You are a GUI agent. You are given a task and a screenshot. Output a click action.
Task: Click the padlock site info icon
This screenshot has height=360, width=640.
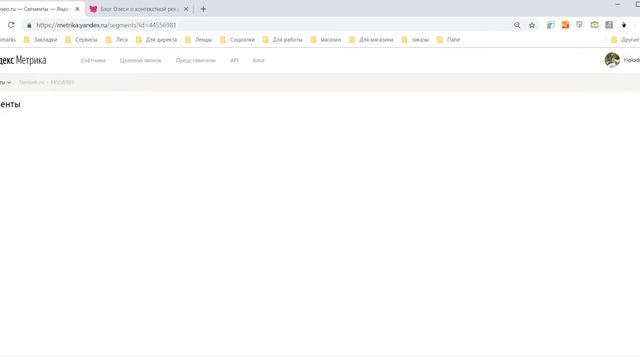click(x=29, y=25)
